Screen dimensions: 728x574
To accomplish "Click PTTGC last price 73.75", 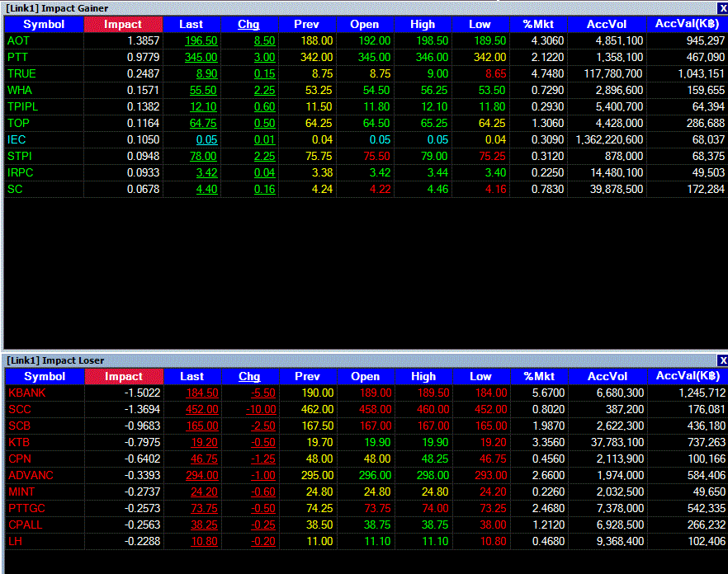I will [205, 508].
